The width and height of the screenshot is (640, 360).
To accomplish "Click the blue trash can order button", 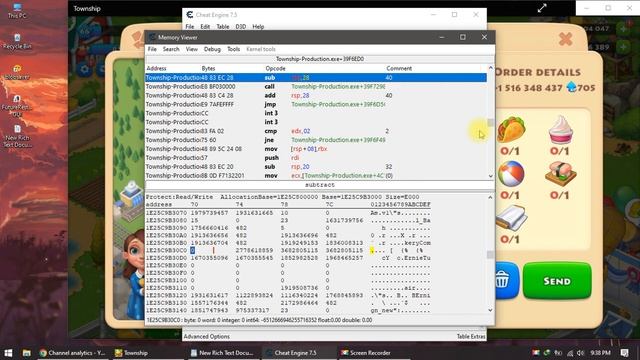I will tap(503, 280).
